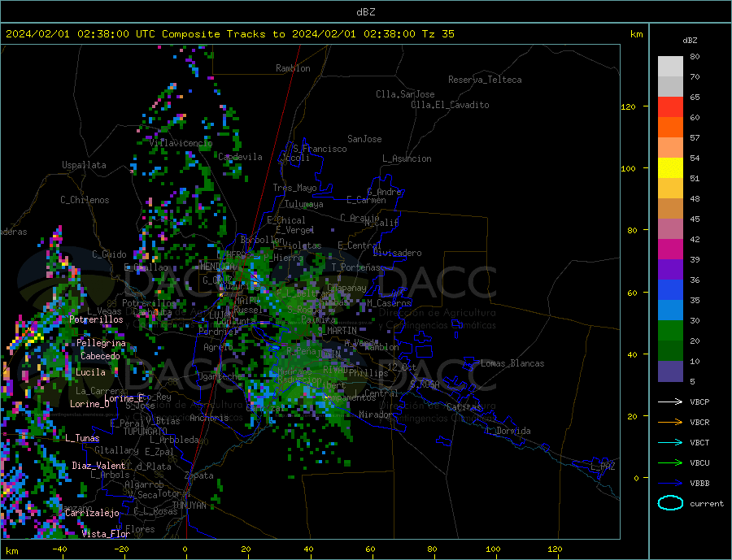Click the magenta 39 dBZ legend swatch

[670, 250]
